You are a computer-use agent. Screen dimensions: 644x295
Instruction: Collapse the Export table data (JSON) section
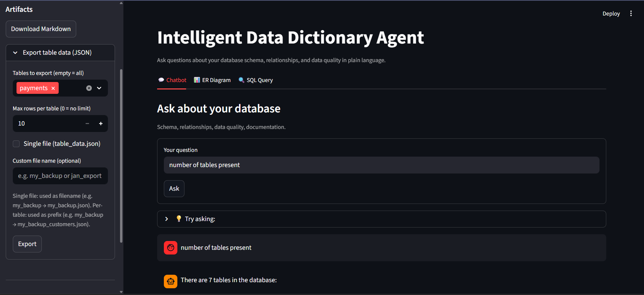[60, 53]
